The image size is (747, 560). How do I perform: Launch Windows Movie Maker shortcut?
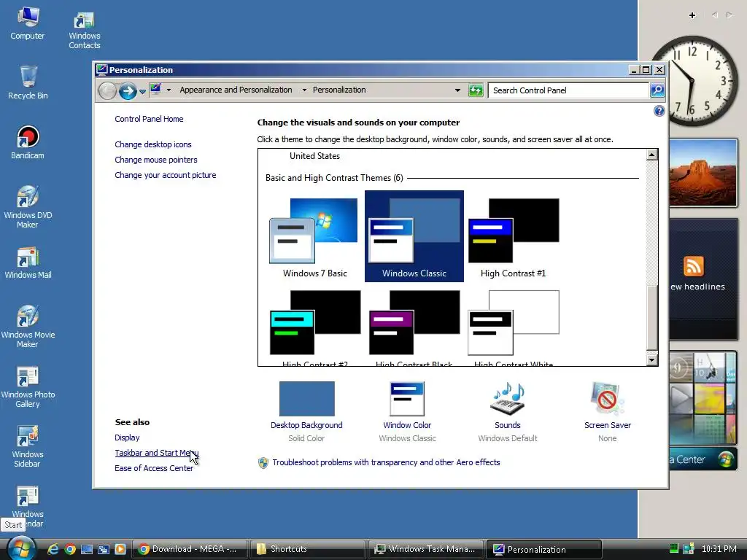(28, 326)
